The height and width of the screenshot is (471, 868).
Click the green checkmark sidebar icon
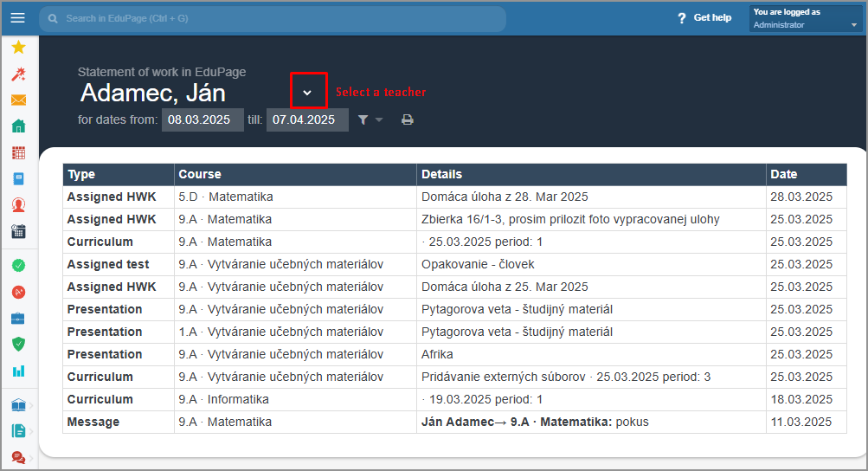pyautogui.click(x=18, y=266)
